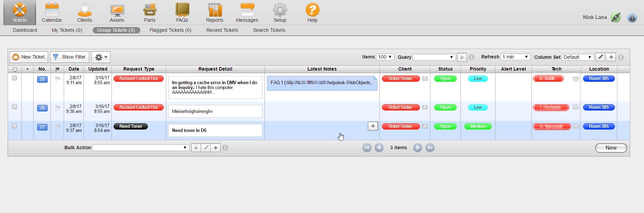The image size is (644, 213).
Task: Open the Bulk Action dropdown
Action: click(x=141, y=148)
